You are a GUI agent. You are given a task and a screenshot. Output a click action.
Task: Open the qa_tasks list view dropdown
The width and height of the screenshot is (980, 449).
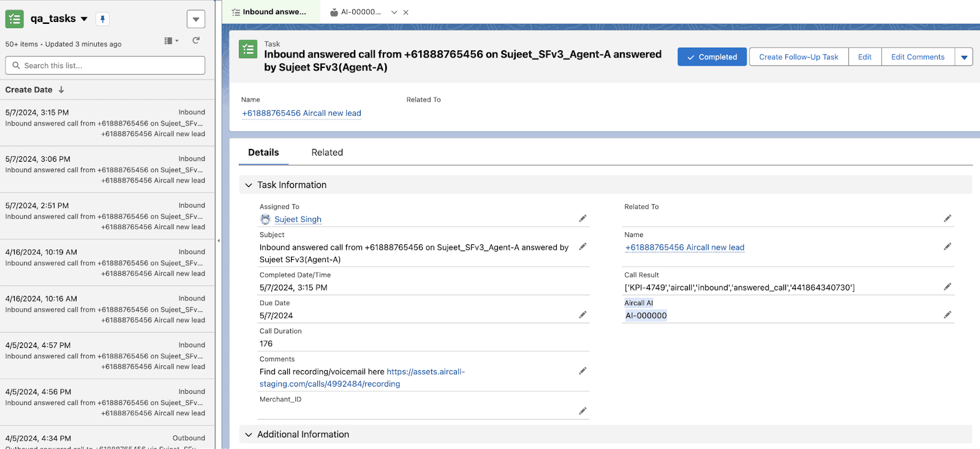pyautogui.click(x=84, y=19)
